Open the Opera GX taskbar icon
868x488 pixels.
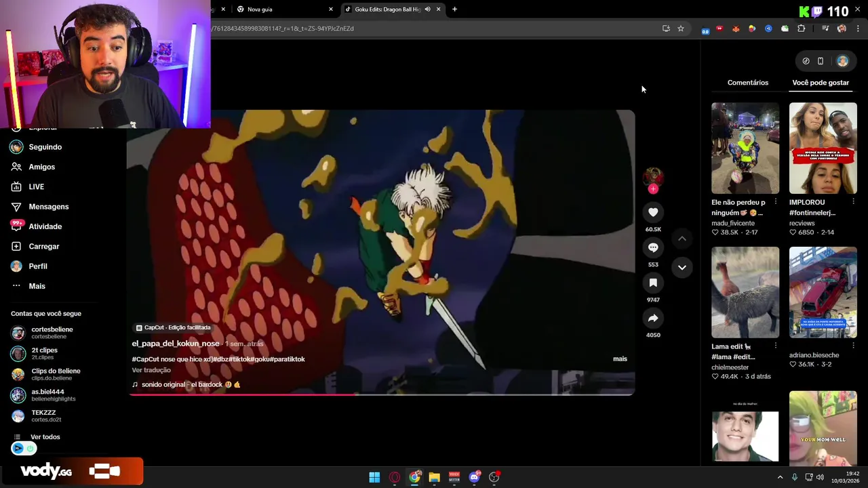tap(395, 477)
